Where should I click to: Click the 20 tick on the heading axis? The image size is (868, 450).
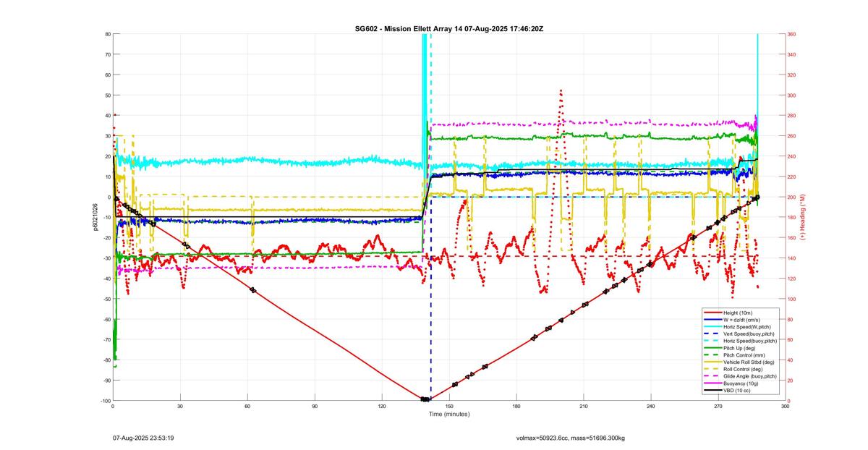(x=791, y=381)
